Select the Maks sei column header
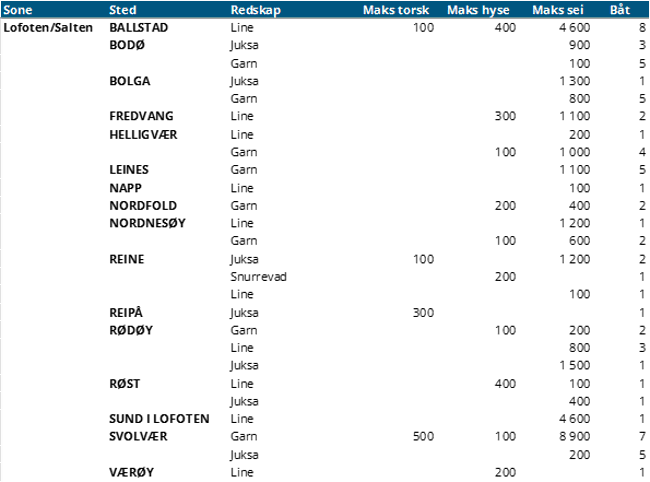650x482 pixels. [558, 10]
